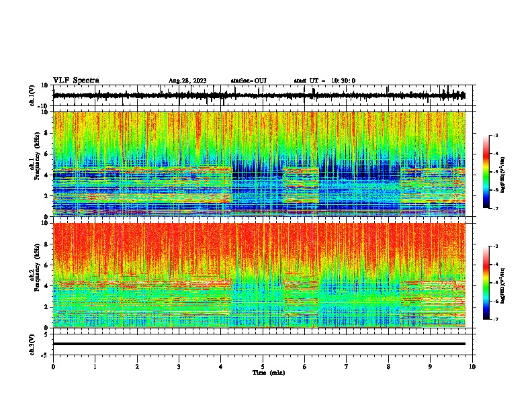The height and width of the screenshot is (411, 532).
Task: Click the "-7" label on ch.1 color bar
Action: tap(495, 208)
